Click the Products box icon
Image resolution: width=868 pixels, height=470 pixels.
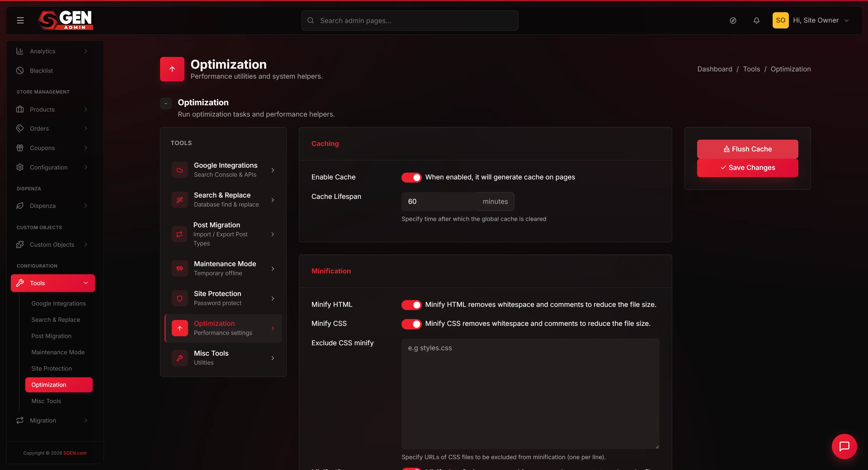pyautogui.click(x=20, y=109)
